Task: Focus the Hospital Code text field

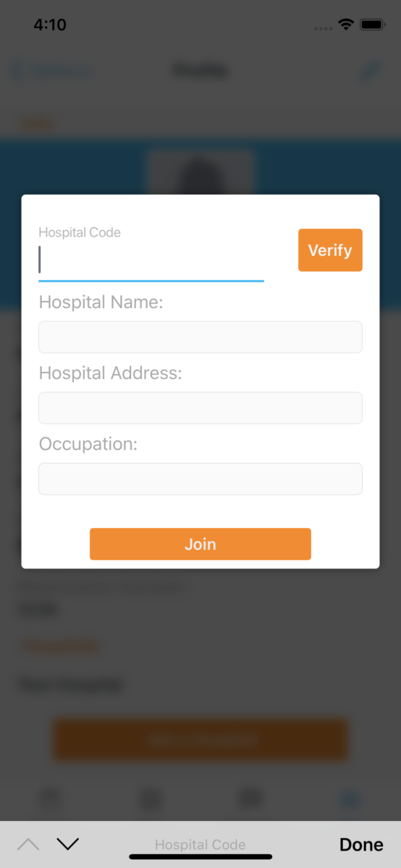Action: [151, 260]
